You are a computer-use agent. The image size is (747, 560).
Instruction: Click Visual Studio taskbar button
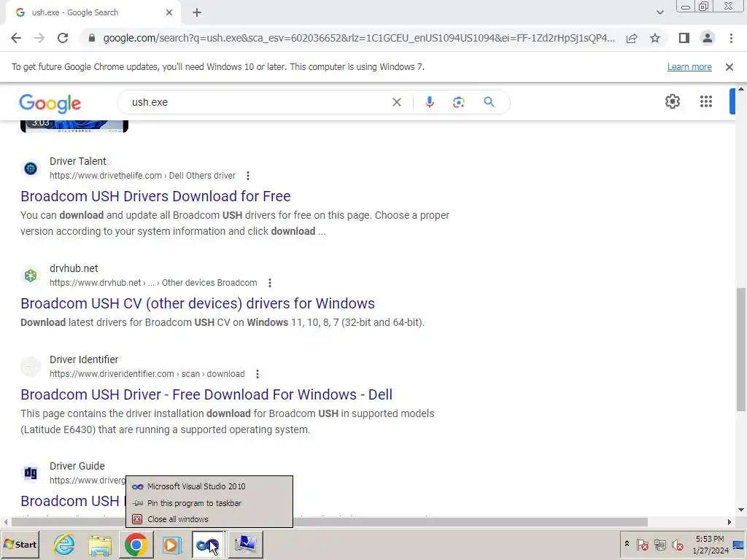coord(208,544)
